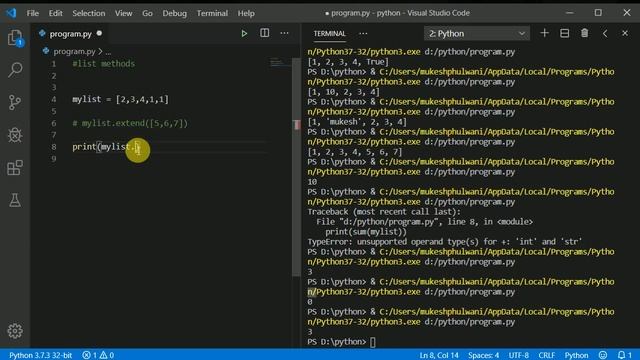640x360 pixels.
Task: Open editor More Actions ellipsis menu
Action: tap(284, 33)
